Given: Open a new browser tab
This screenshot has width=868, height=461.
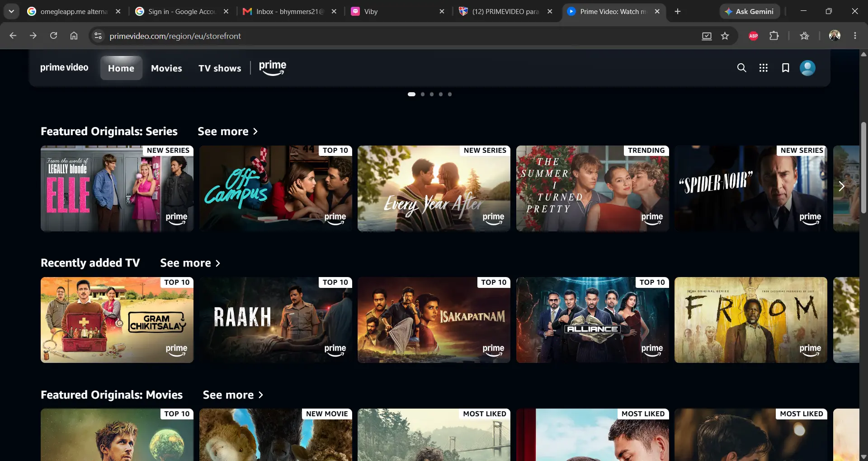Looking at the screenshot, I should [x=677, y=11].
